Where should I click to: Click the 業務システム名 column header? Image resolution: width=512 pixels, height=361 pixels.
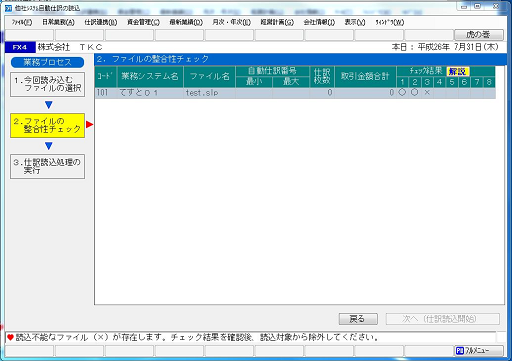(150, 77)
